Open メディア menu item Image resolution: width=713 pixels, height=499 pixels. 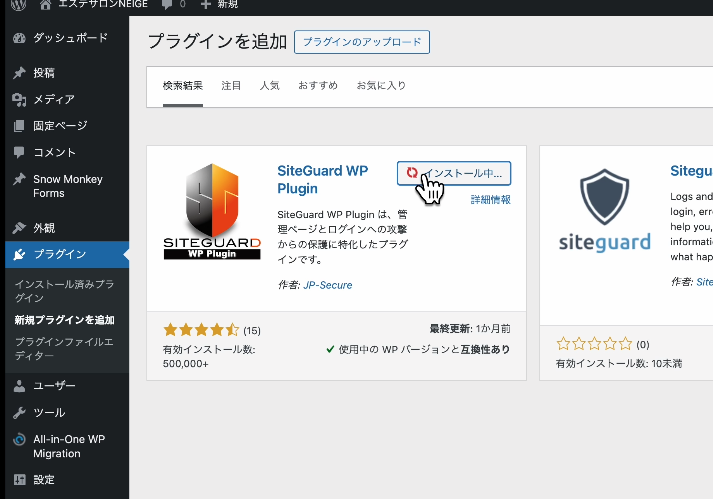[54, 99]
